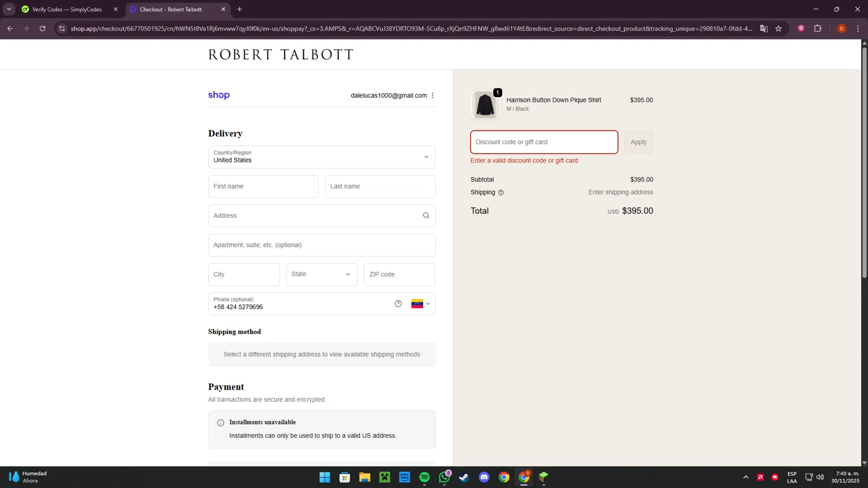The width and height of the screenshot is (868, 488).
Task: Open Steam from the taskbar
Action: [x=464, y=477]
